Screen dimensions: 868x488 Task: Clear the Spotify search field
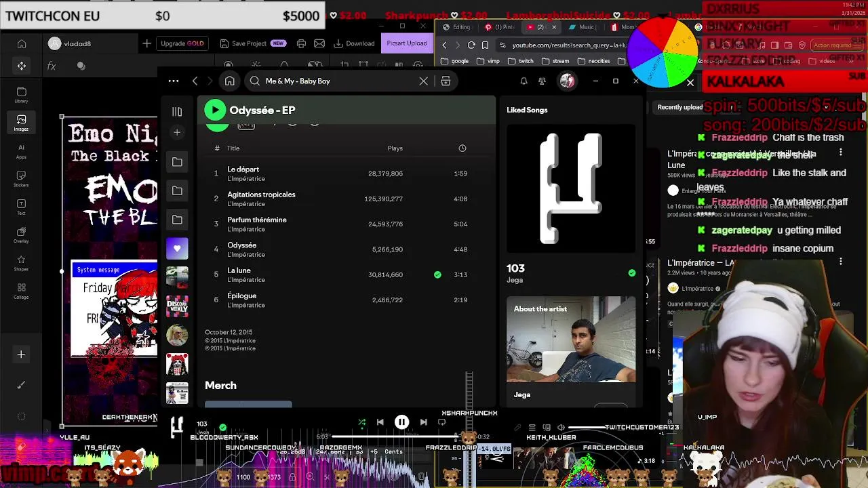tap(424, 81)
